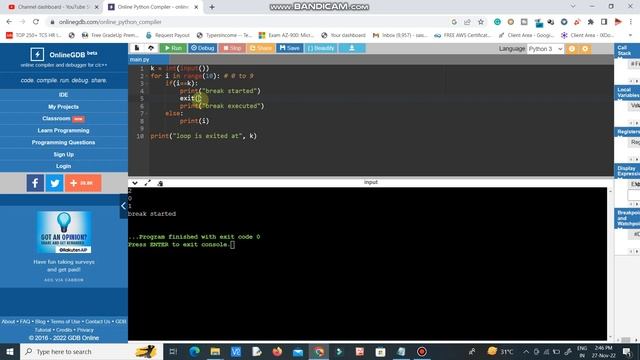Click the Run button
This screenshot has width=640, height=360.
(x=173, y=48)
